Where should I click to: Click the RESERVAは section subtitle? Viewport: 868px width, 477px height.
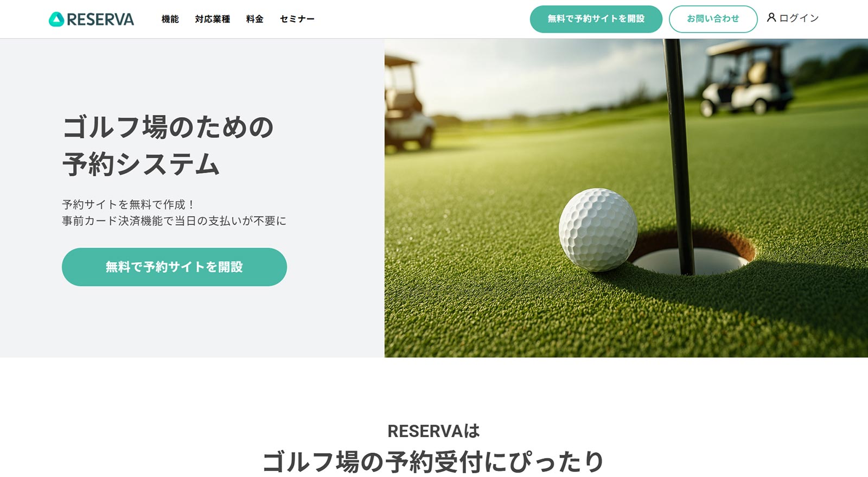click(433, 431)
